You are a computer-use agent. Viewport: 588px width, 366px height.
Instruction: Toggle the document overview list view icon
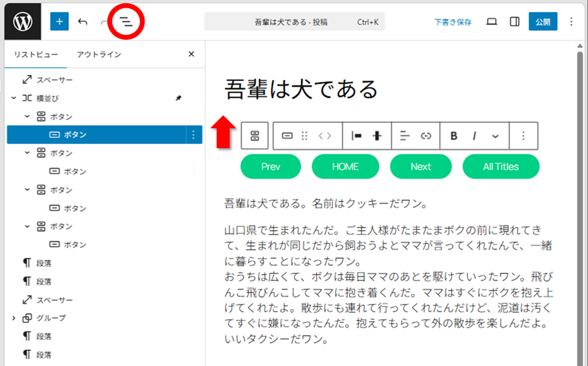tap(127, 22)
